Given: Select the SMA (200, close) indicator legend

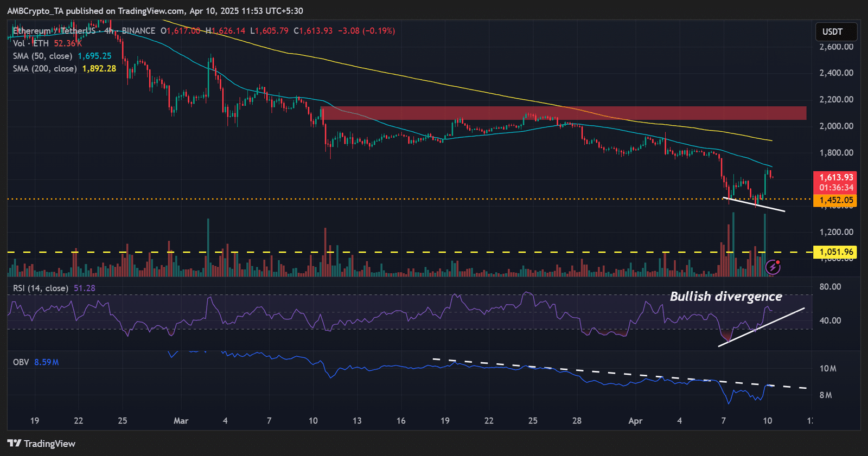Looking at the screenshot, I should point(64,68).
